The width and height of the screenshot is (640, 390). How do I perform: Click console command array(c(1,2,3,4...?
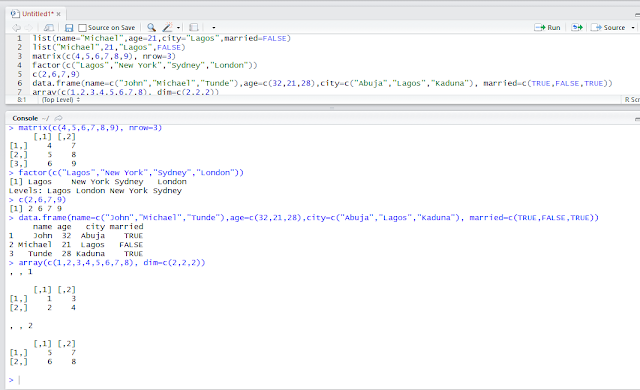[111, 262]
